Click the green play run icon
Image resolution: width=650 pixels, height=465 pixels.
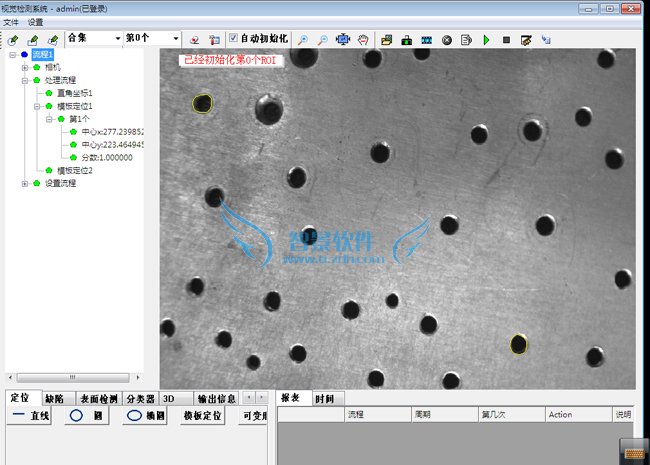point(486,40)
